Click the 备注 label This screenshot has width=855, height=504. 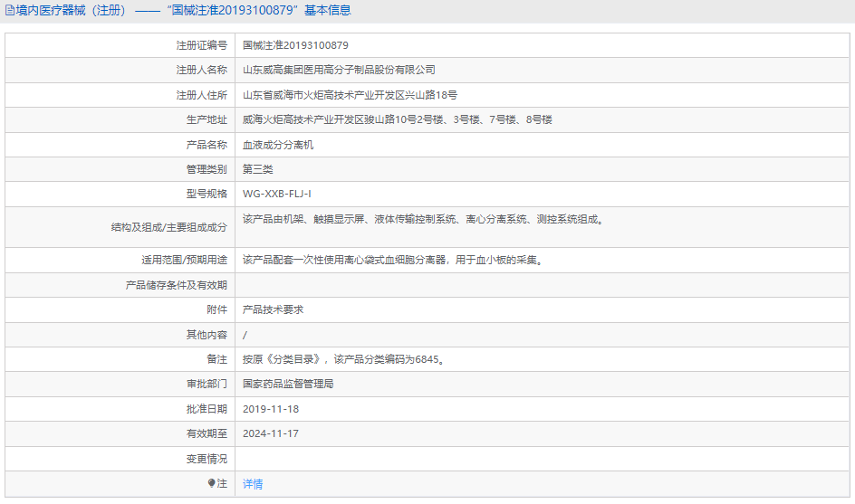click(216, 359)
